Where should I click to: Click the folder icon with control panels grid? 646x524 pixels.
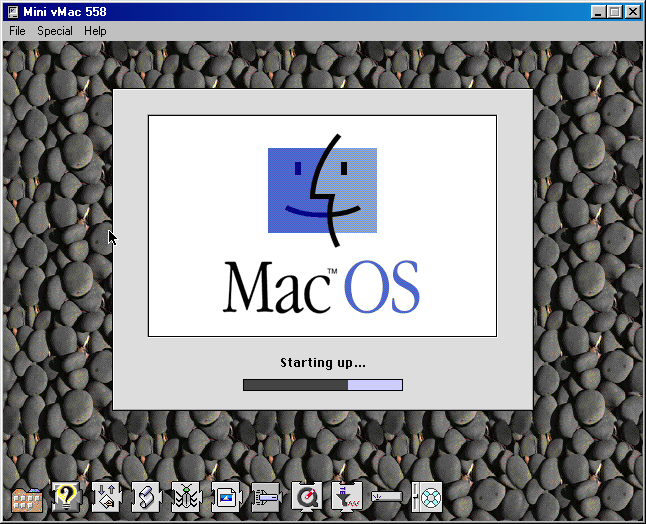pyautogui.click(x=27, y=497)
